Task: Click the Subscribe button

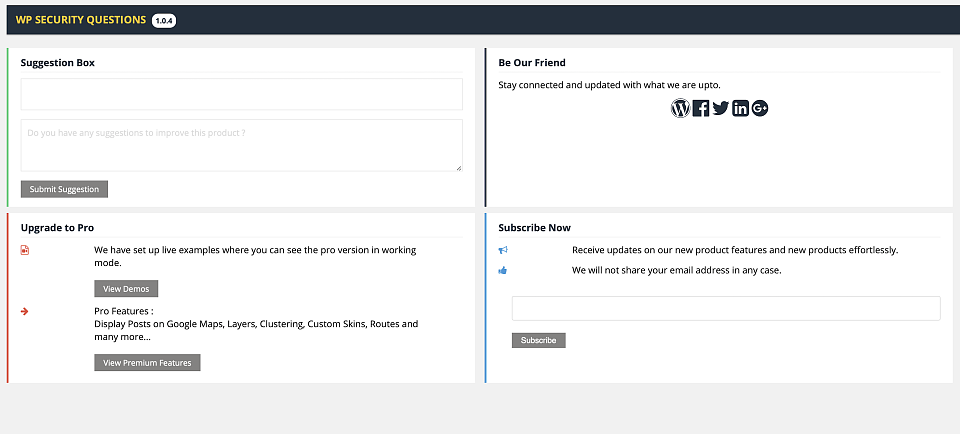Action: pos(539,340)
